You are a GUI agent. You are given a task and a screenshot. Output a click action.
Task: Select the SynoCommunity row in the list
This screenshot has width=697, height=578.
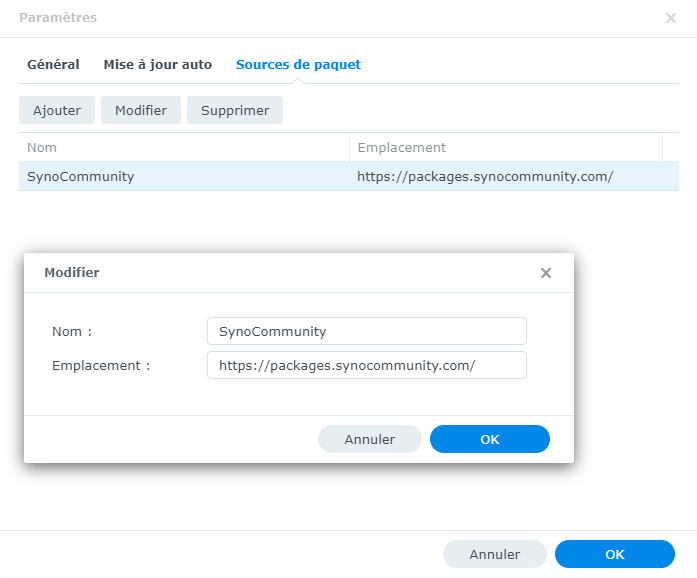pos(349,177)
